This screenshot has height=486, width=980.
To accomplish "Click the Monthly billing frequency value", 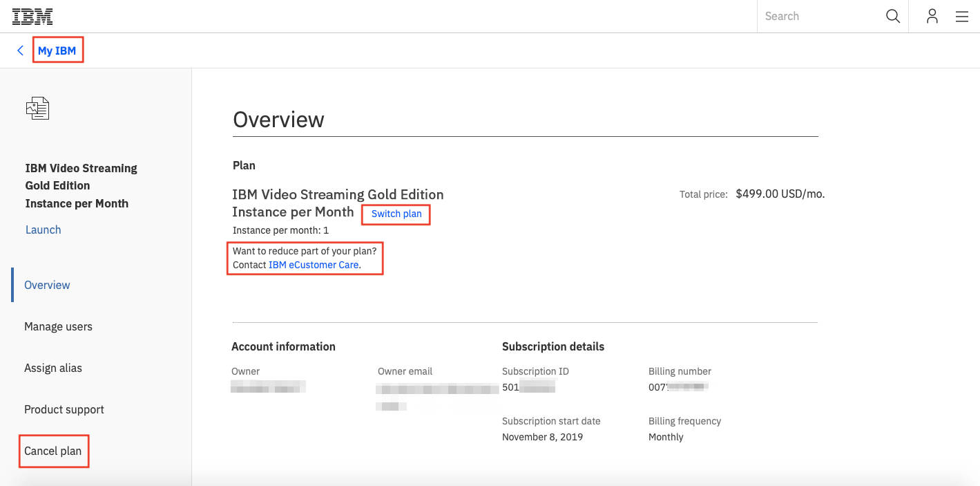I will [x=666, y=437].
